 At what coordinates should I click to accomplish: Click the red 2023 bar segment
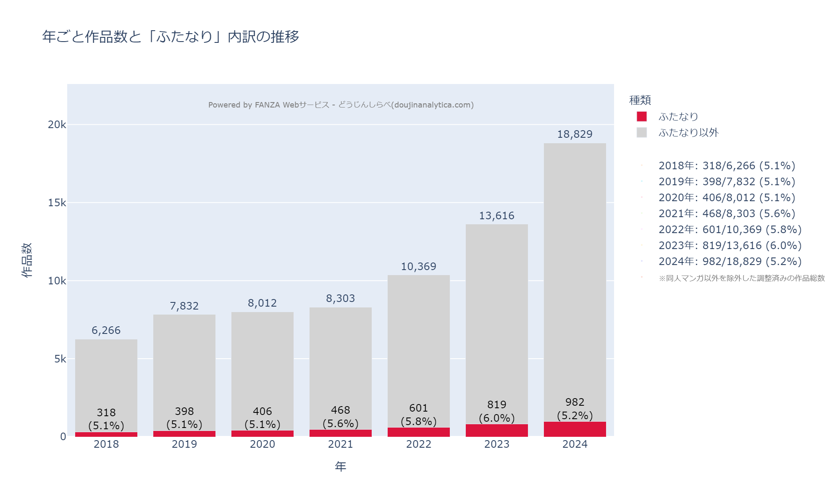(x=496, y=430)
